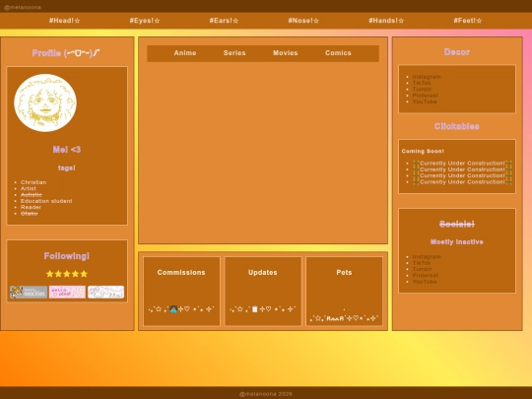The width and height of the screenshot is (532, 399).
Task: Click the 'Coming Soon!' label
Action: pyautogui.click(x=423, y=152)
